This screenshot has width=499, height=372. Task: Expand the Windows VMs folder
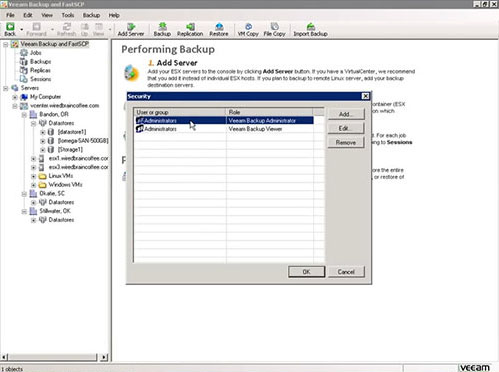click(x=34, y=185)
